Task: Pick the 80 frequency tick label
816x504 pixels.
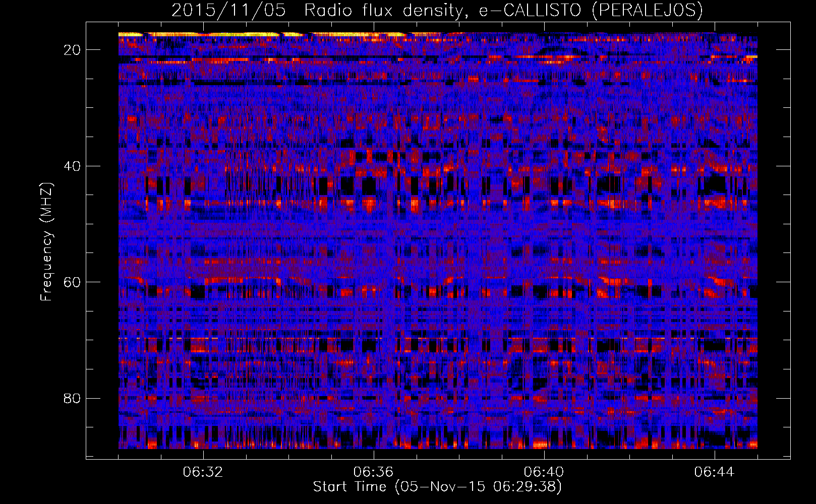Action: 72,398
